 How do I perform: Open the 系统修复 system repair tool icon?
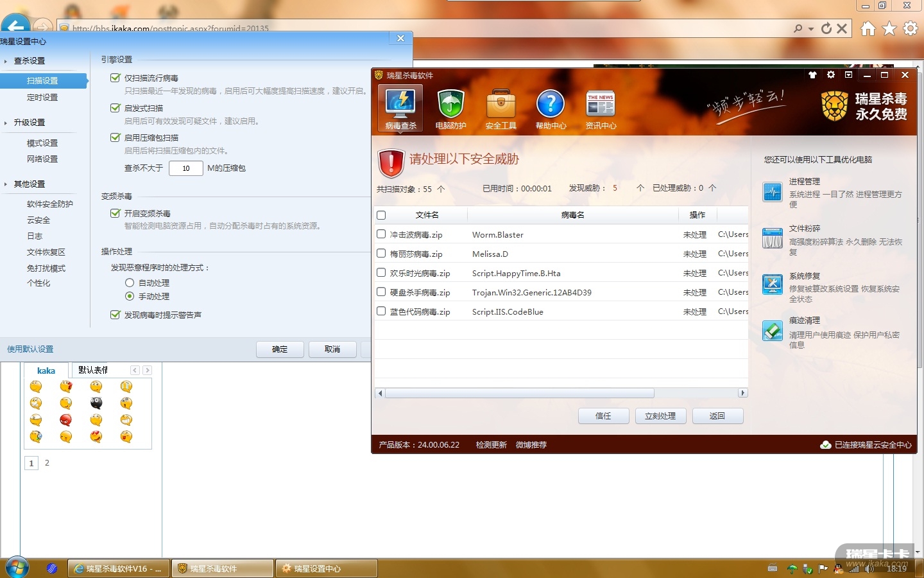click(773, 285)
